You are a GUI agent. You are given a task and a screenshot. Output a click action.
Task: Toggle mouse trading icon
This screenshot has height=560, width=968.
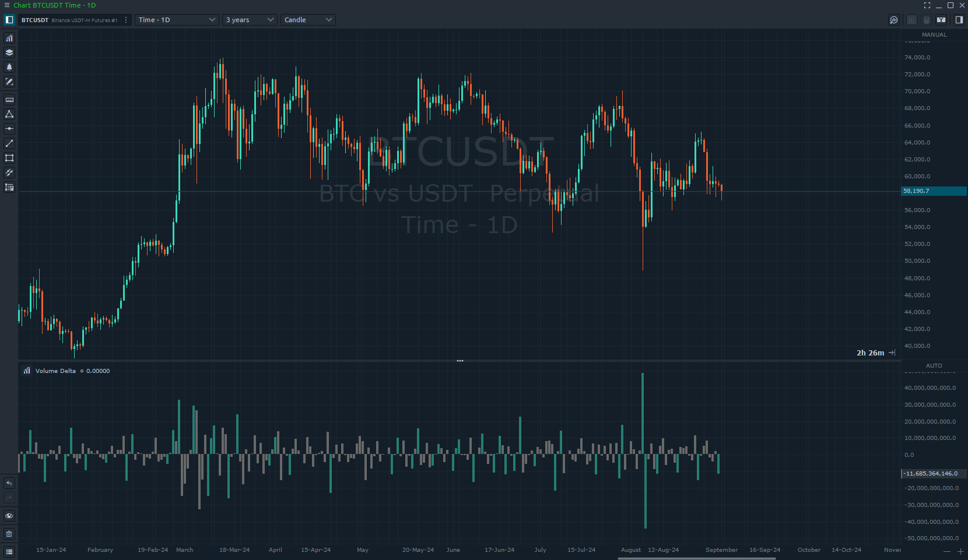927,20
